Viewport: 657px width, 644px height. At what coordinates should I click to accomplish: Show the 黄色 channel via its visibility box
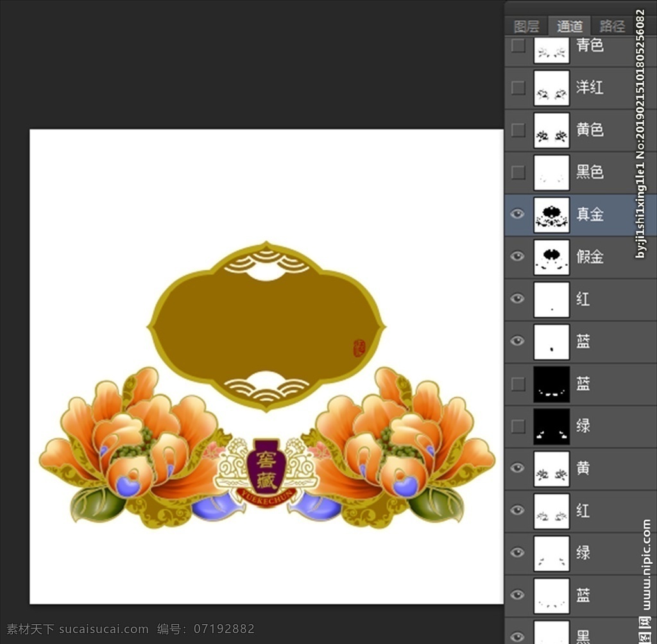(518, 130)
